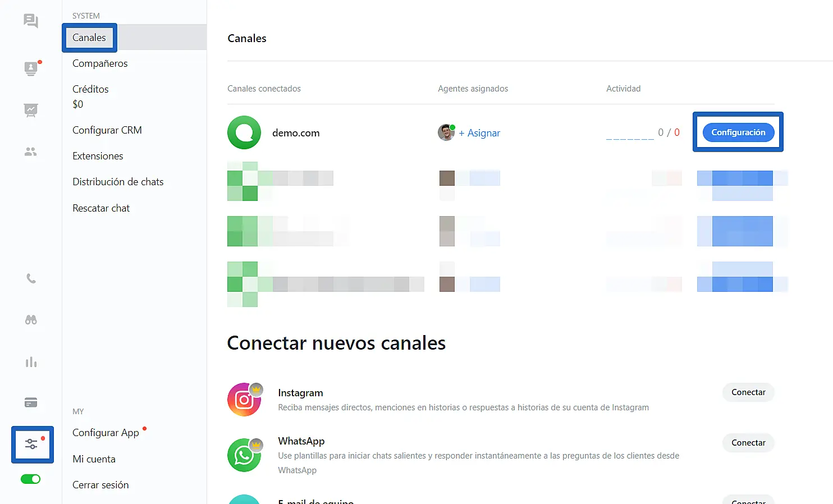Click the + Asignar link
Viewport: 833px width, 504px height.
pyautogui.click(x=479, y=133)
